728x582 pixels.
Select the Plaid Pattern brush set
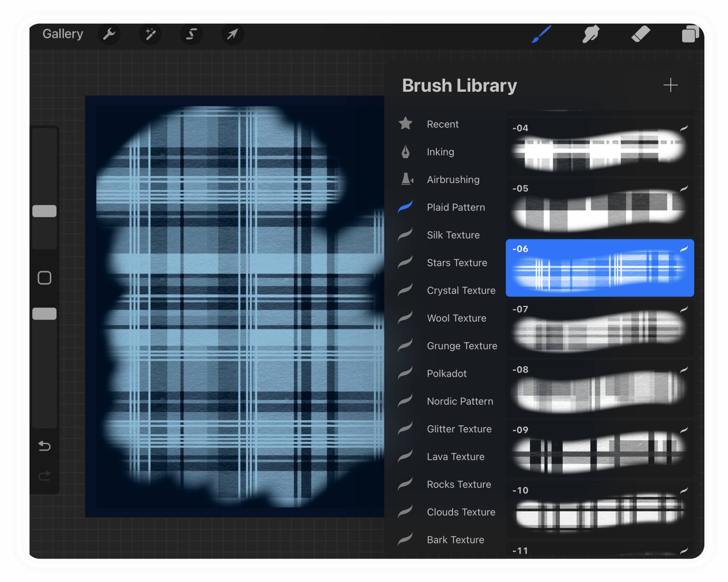455,207
